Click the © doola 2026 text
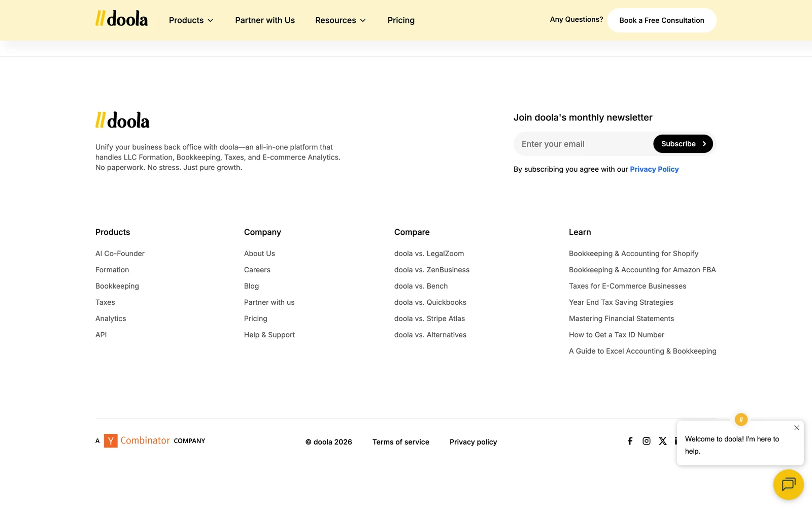 tap(329, 442)
